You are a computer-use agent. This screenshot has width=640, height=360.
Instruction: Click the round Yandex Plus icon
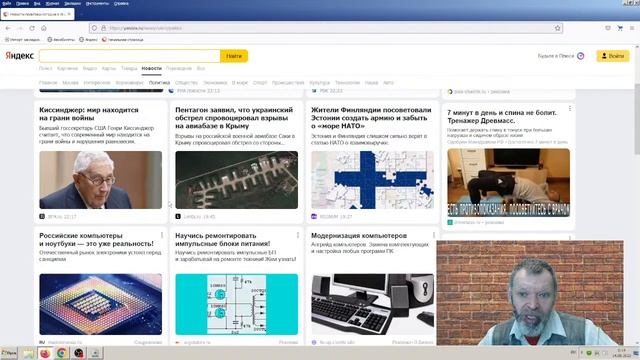coord(580,56)
